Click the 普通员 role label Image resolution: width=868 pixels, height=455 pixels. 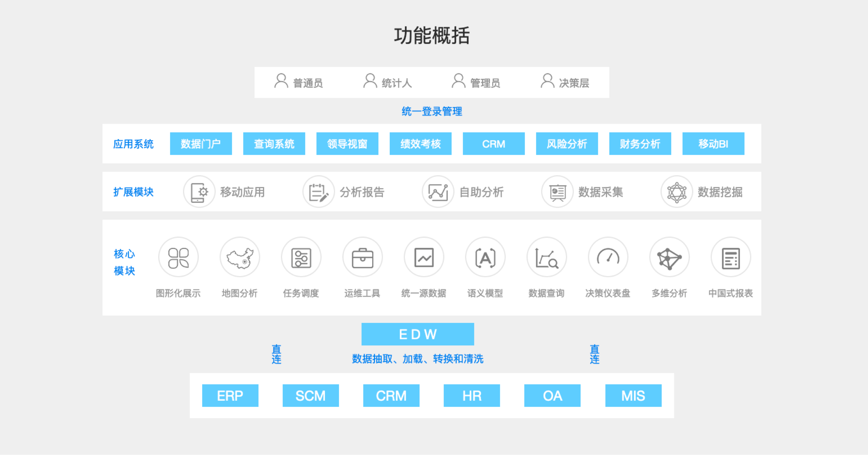pyautogui.click(x=308, y=83)
